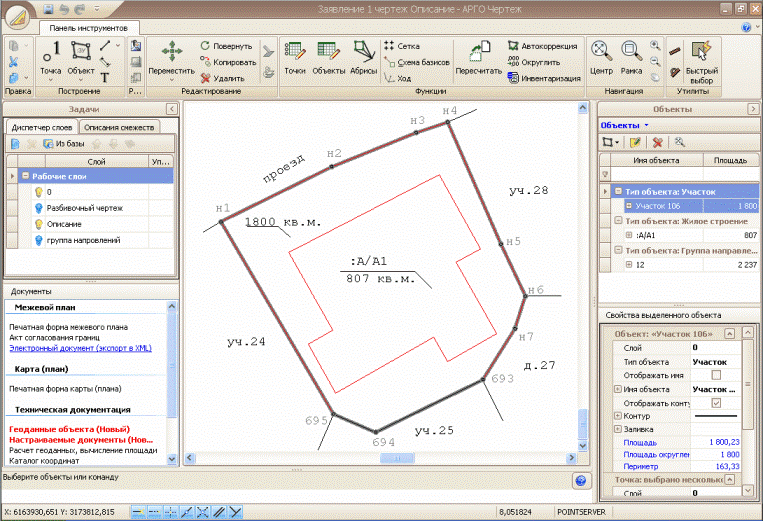Open the Объекты dropdown in right panel

pos(624,126)
